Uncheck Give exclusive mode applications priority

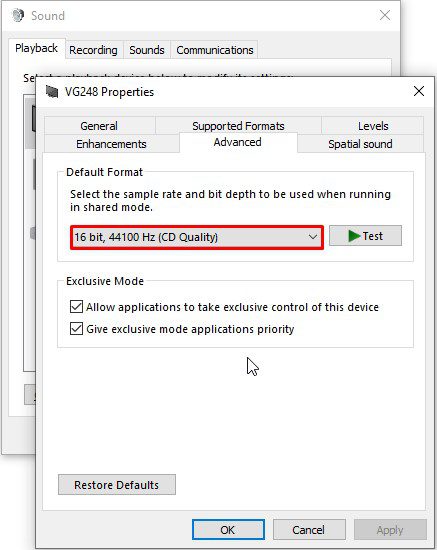coord(76,329)
